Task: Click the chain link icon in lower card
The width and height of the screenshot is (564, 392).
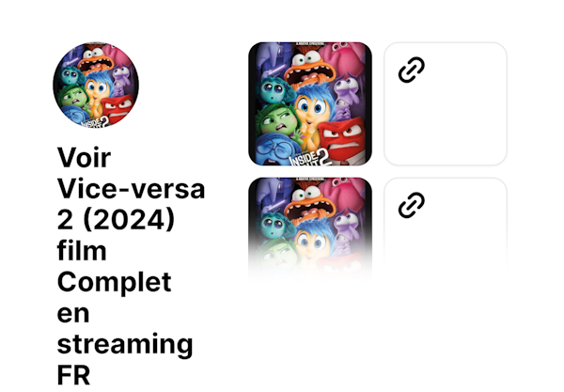Action: click(412, 205)
